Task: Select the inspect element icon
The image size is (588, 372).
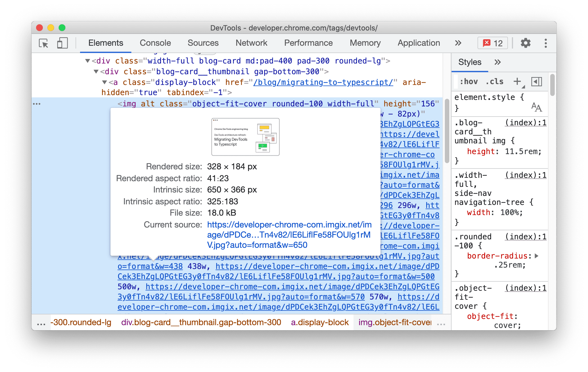Action: point(45,42)
